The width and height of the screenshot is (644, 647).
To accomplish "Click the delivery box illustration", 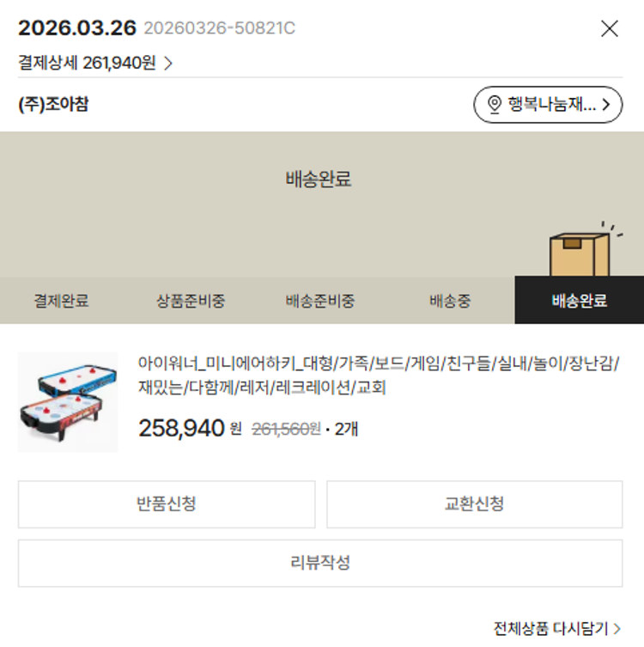I will (579, 250).
